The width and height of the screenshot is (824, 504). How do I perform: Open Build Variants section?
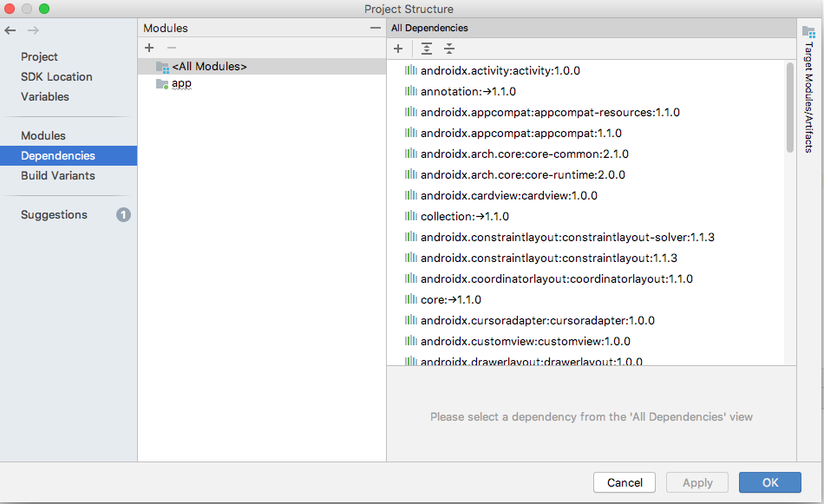coord(58,175)
